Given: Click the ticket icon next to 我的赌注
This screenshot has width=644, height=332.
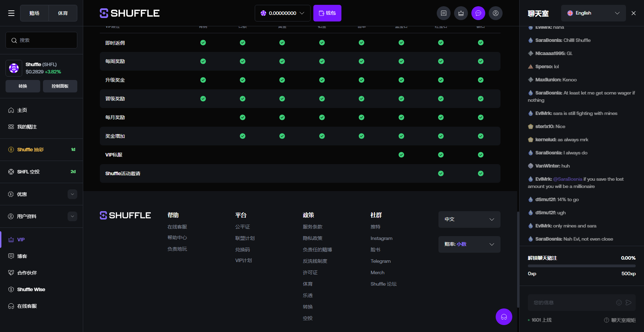Looking at the screenshot, I should click(11, 127).
